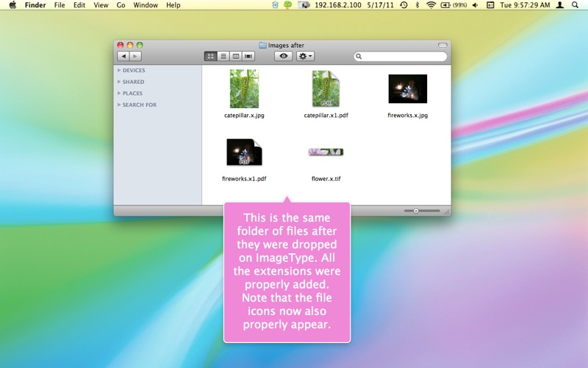Image resolution: width=588 pixels, height=368 pixels.
Task: Switch to icon view
Action: click(211, 57)
